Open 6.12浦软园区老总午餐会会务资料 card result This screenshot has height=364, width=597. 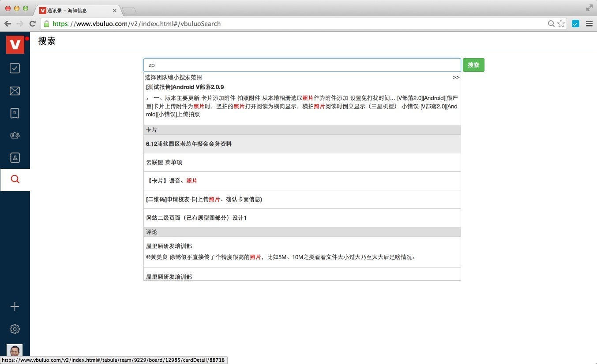coord(189,144)
